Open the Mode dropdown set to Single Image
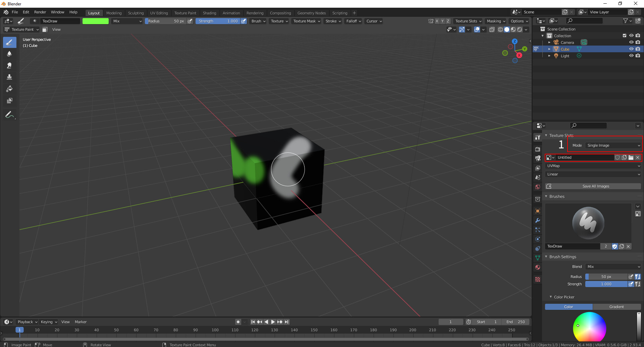644x347 pixels. click(613, 145)
